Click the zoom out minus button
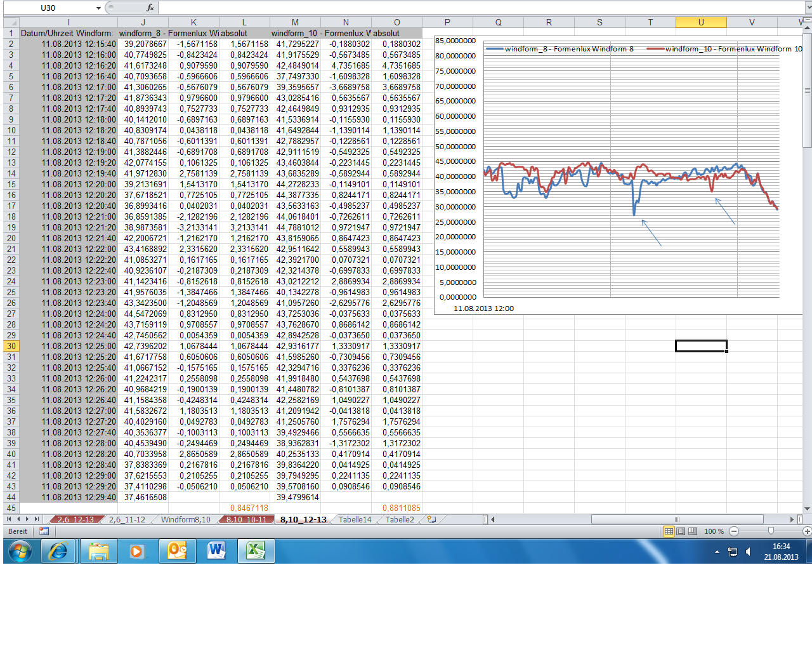 [734, 531]
